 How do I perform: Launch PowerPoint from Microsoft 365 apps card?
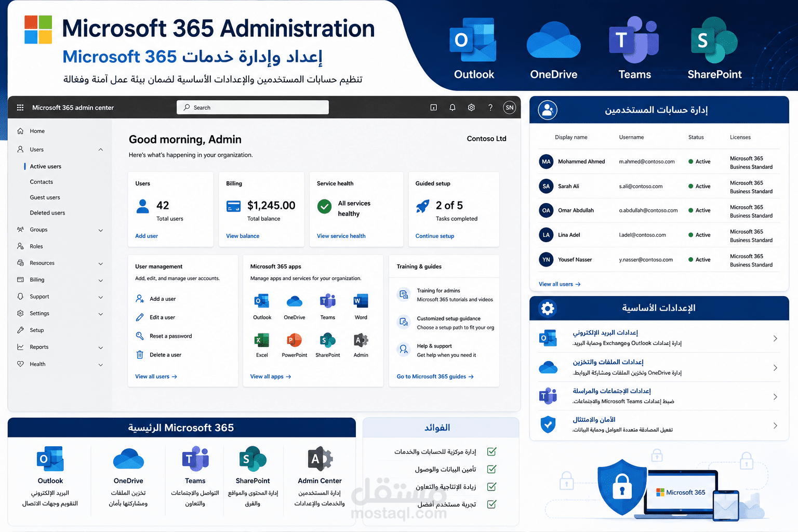coord(295,340)
